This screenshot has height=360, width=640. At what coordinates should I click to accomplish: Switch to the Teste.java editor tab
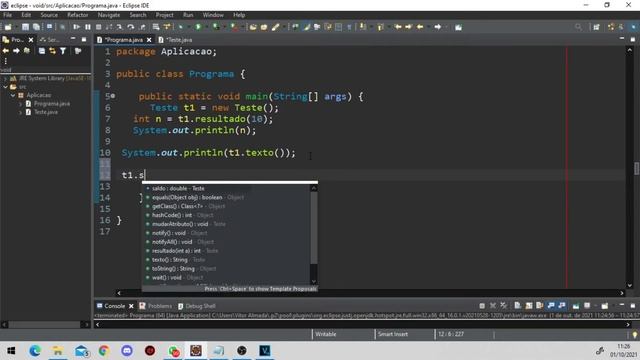(x=176, y=40)
